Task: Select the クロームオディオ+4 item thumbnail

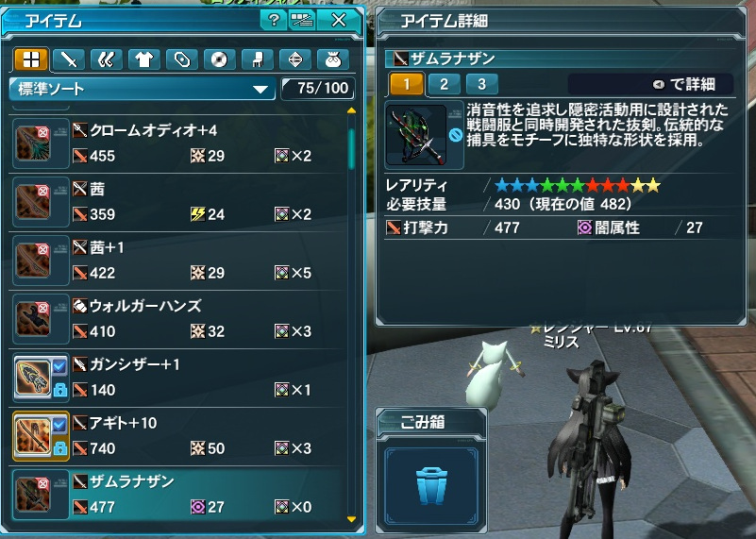Action: (33, 143)
